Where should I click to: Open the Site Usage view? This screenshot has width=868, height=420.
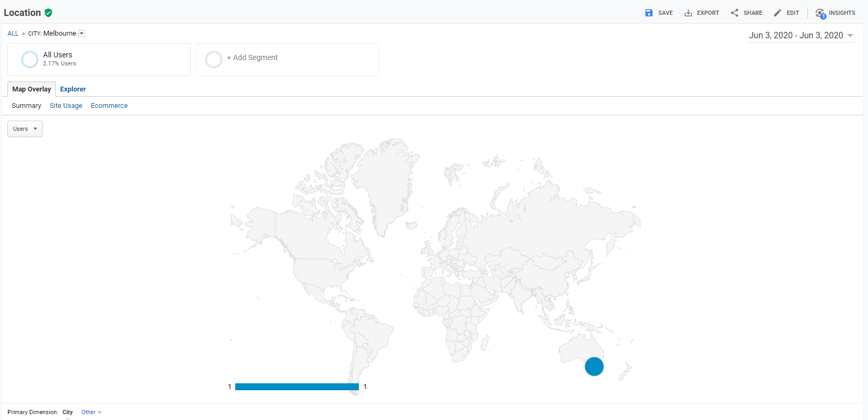tap(66, 106)
